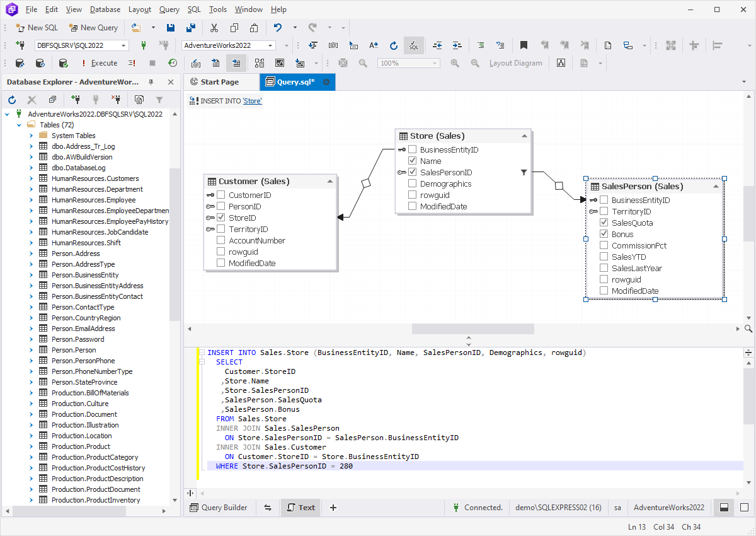Image resolution: width=756 pixels, height=536 pixels.
Task: Open the 100% zoom level dropdown
Action: pos(434,63)
